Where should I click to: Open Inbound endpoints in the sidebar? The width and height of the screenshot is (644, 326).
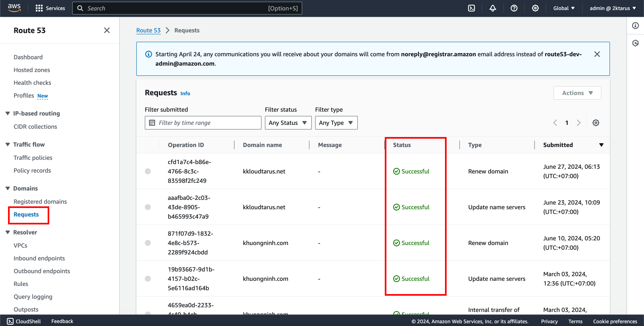[39, 258]
